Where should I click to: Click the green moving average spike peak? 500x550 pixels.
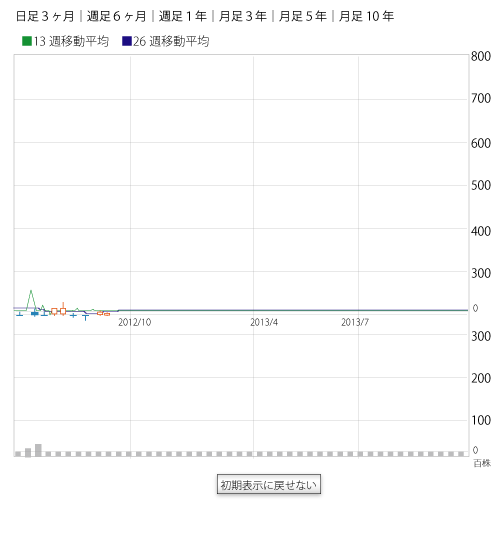(x=31, y=291)
